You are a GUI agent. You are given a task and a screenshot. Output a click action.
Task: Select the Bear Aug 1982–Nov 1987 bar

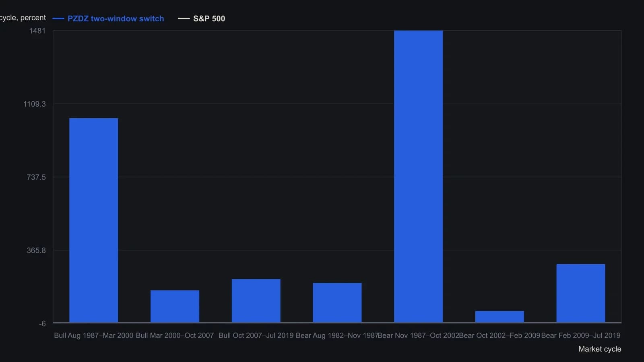coord(337,302)
